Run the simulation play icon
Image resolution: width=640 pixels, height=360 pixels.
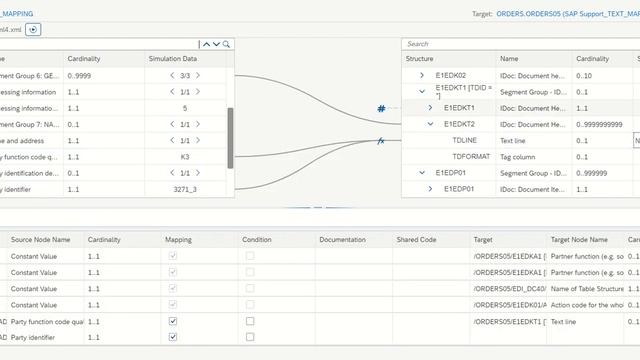(33, 29)
